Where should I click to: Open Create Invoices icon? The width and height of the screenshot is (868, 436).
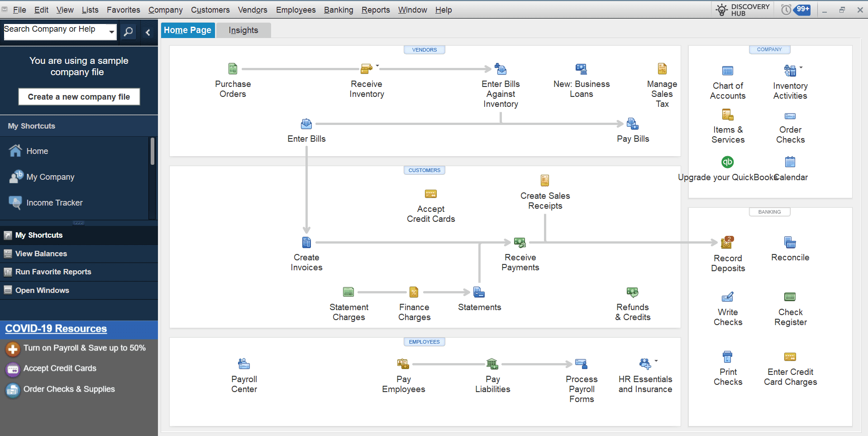click(306, 242)
